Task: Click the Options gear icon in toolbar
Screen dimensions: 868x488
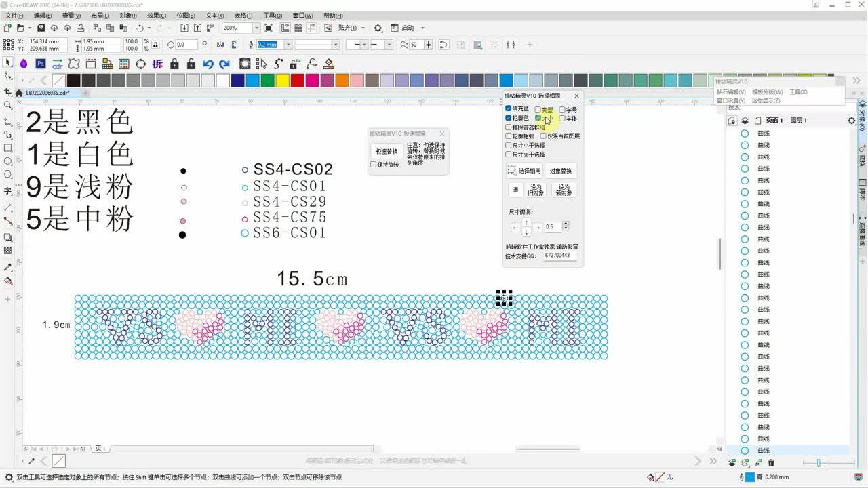Action: [378, 28]
